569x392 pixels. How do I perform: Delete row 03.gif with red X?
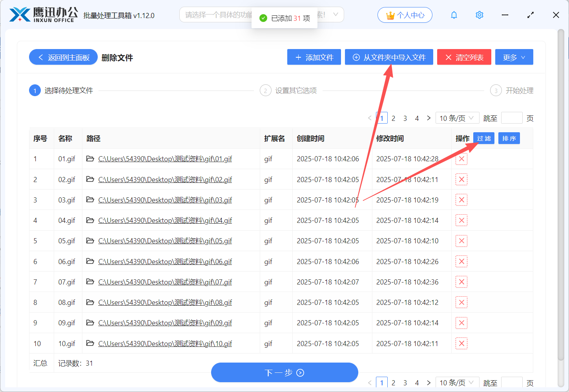point(461,200)
